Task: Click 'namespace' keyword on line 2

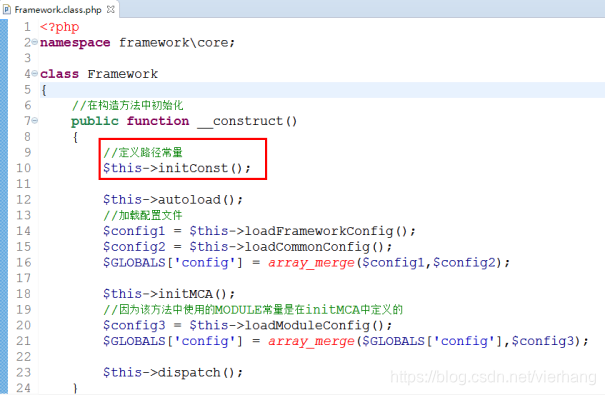Action: [75, 43]
